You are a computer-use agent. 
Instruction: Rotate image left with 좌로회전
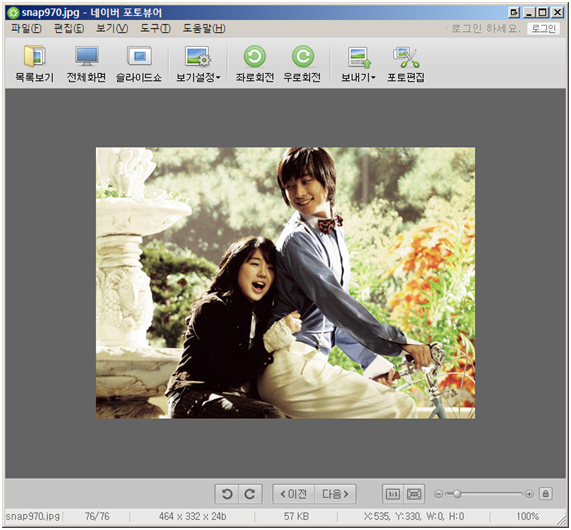255,64
